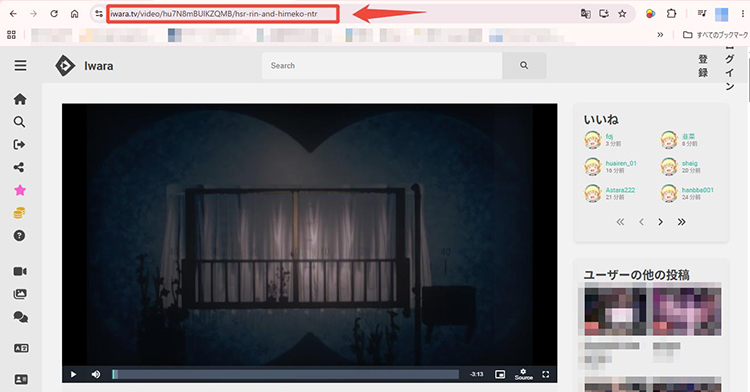Open the hamburger menu on Iwara
Screen dimensions: 750x392
tap(21, 65)
